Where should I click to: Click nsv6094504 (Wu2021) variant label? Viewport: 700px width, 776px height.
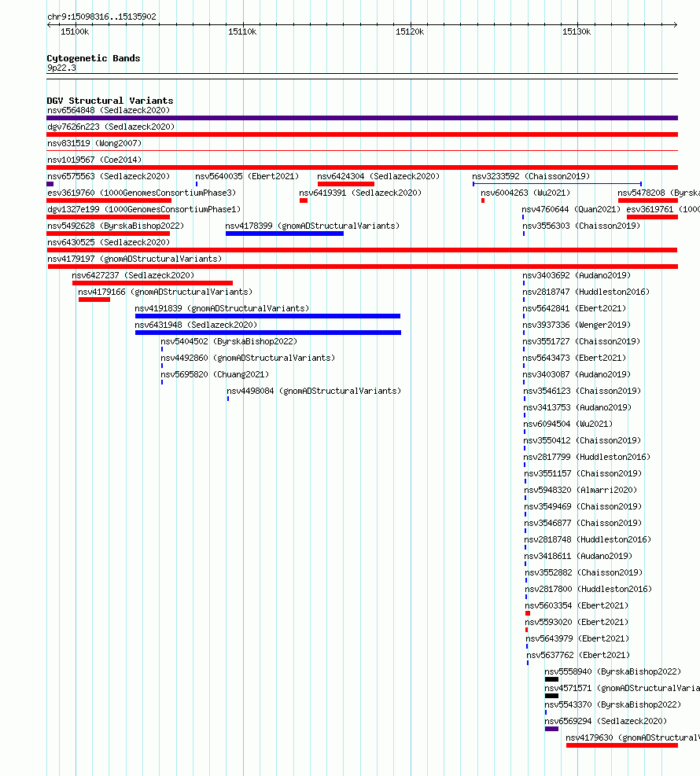(x=569, y=424)
